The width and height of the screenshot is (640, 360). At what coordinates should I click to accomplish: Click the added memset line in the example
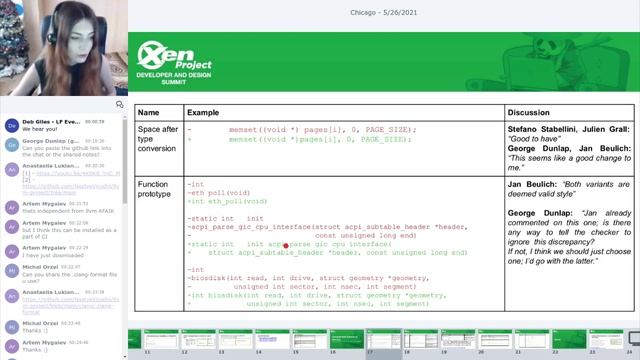(x=300, y=140)
